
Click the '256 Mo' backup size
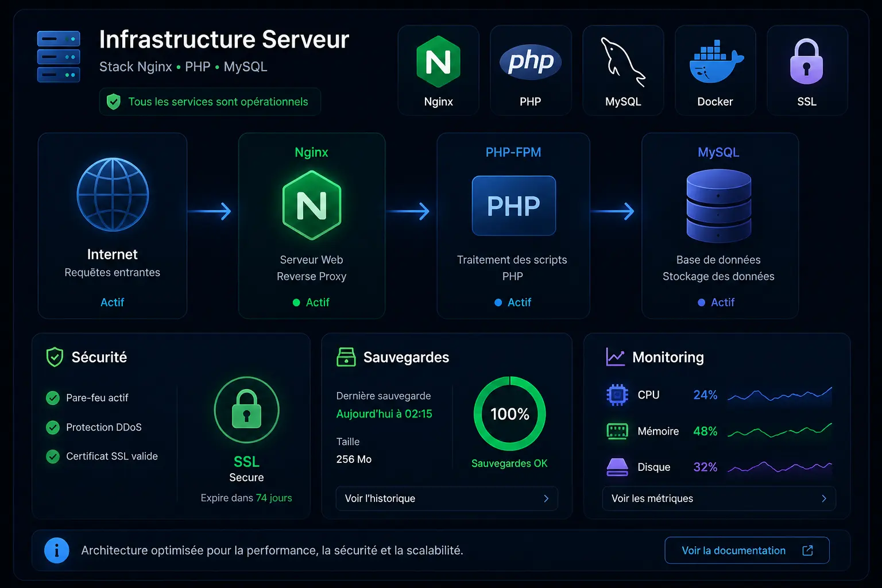pyautogui.click(x=354, y=459)
